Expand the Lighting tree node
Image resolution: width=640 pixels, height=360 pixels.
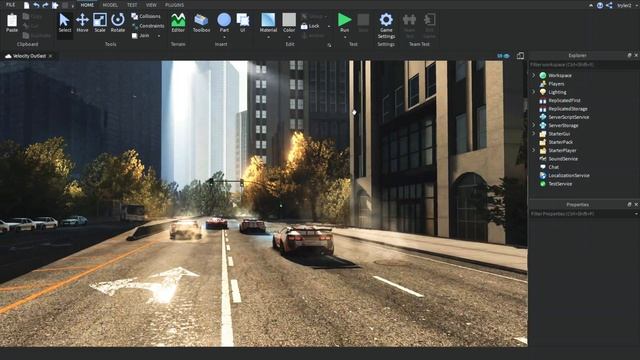(x=533, y=92)
